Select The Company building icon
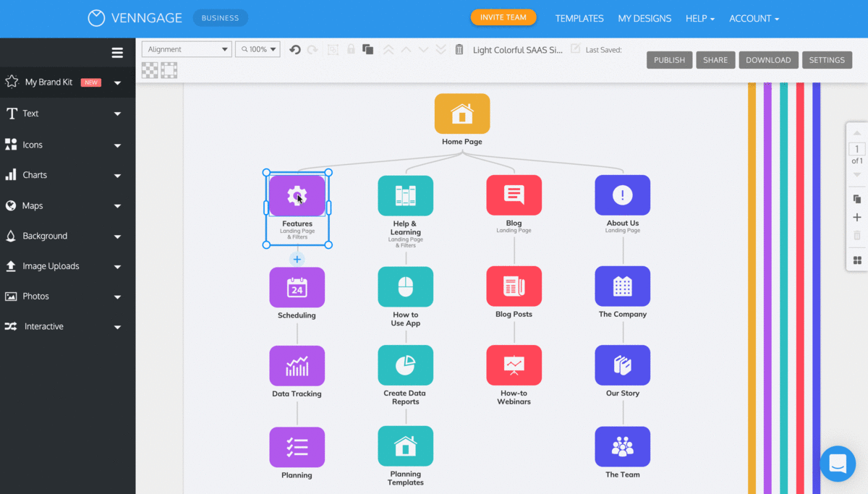 click(x=623, y=286)
